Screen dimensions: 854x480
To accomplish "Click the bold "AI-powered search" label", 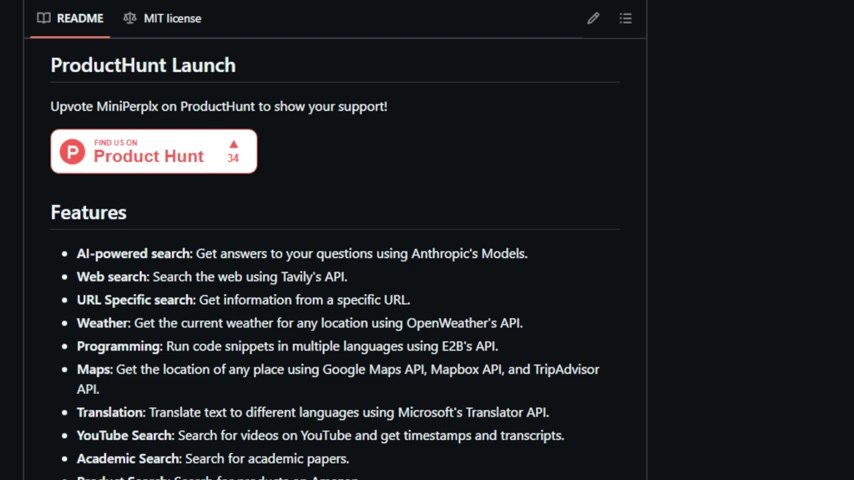I will [134, 253].
